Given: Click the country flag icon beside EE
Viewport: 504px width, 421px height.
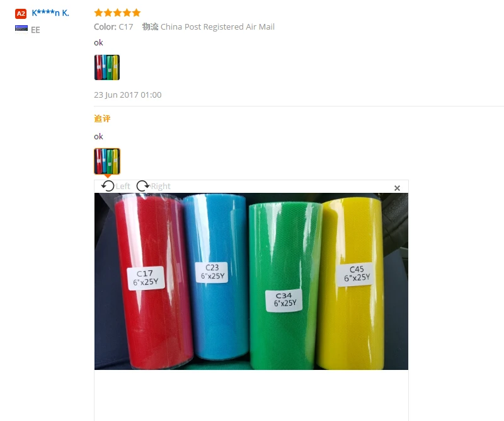Looking at the screenshot, I should pyautogui.click(x=21, y=29).
